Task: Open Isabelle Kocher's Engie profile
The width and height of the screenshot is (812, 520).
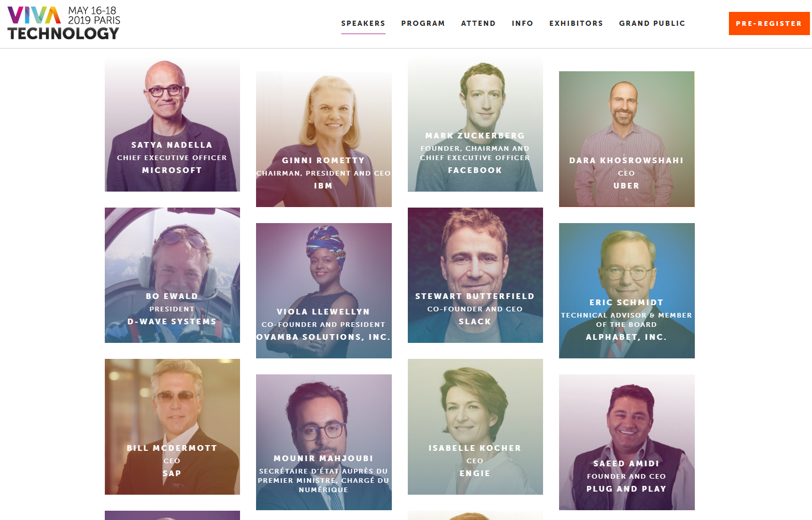Action: [475, 427]
